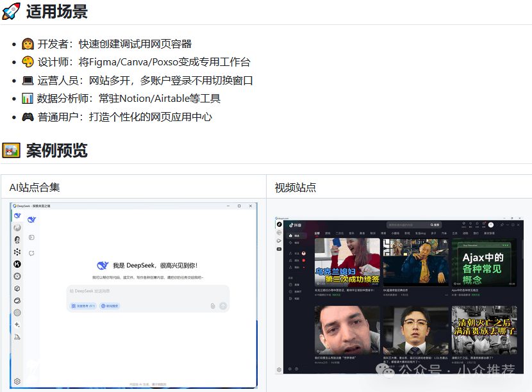Click the pin window icon in Douyin header
Viewport: 532px width, 392px height.
502,225
